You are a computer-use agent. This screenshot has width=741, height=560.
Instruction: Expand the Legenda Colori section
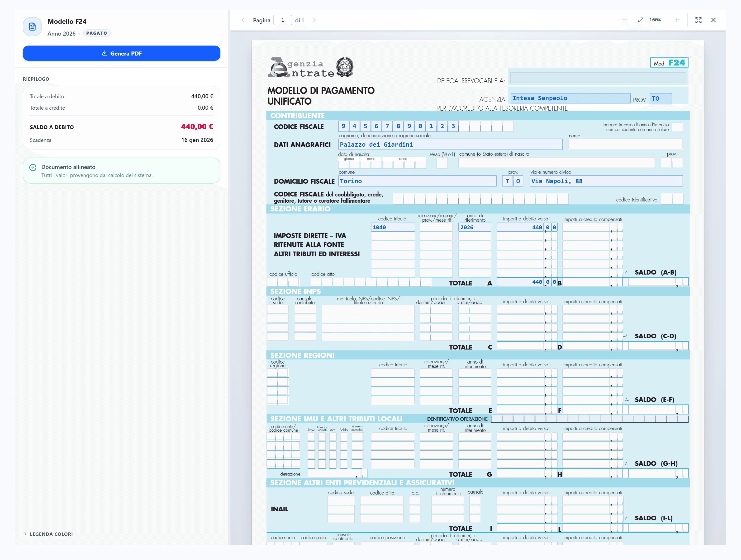[49, 534]
